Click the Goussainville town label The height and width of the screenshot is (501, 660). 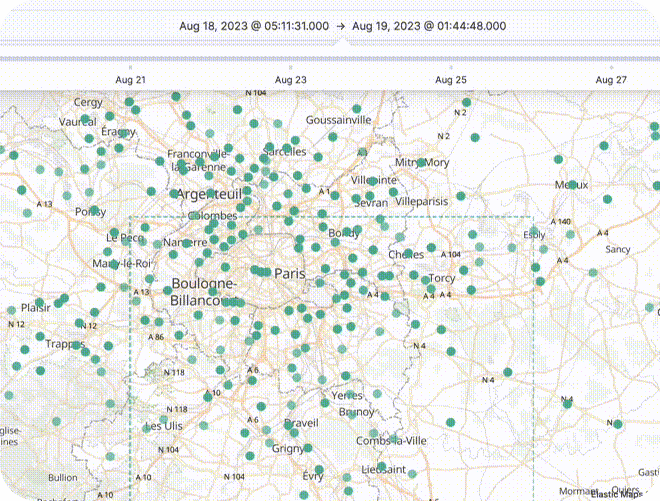pos(338,119)
